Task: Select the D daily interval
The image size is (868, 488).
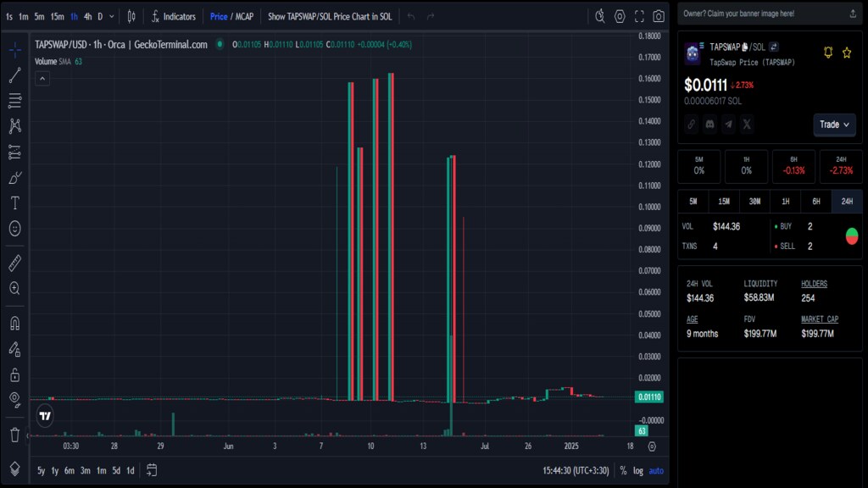Action: click(100, 17)
